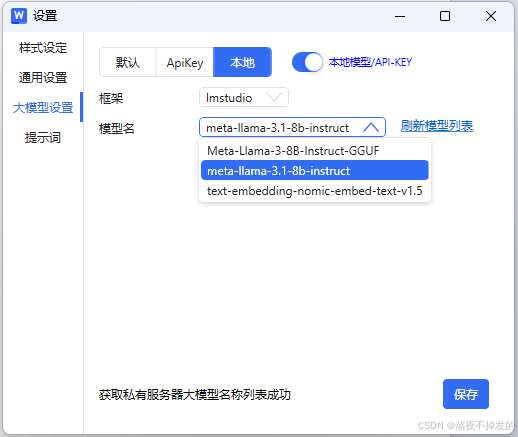Click the 模型名 dropdown up-chevron arrow
The height and width of the screenshot is (437, 518).
click(x=371, y=127)
